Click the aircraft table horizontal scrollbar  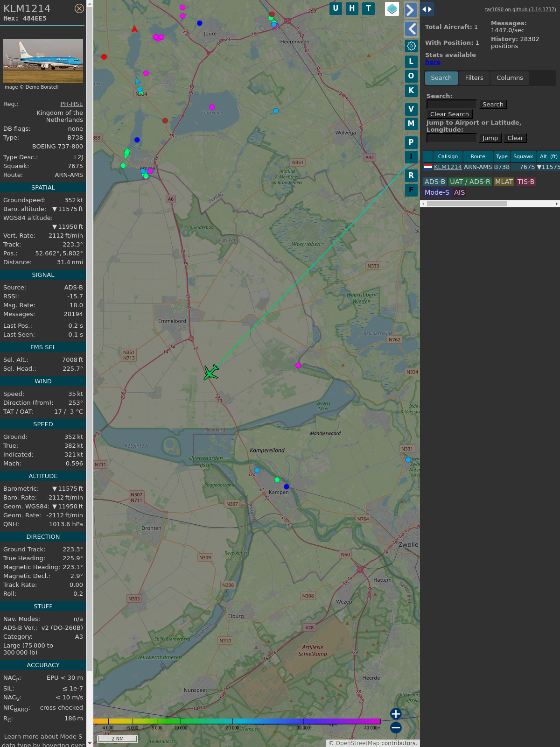pos(467,204)
